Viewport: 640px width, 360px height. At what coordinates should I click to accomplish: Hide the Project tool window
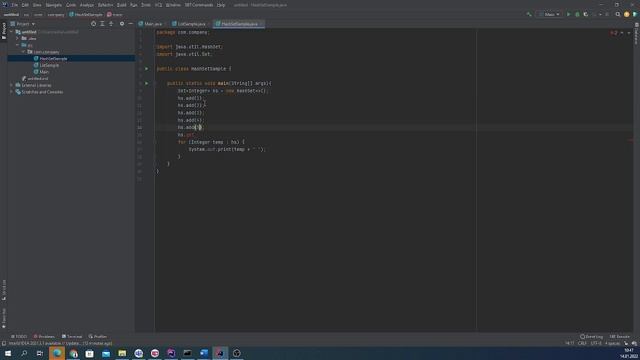click(x=130, y=24)
